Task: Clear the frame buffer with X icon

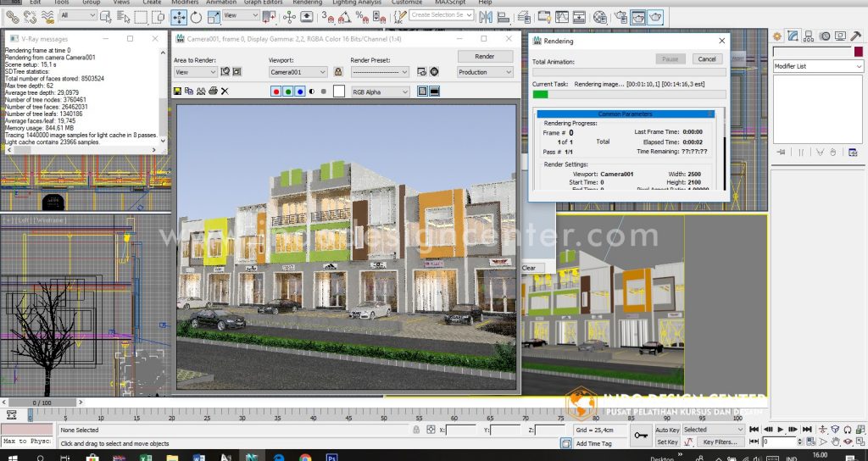Action: pyautogui.click(x=225, y=92)
